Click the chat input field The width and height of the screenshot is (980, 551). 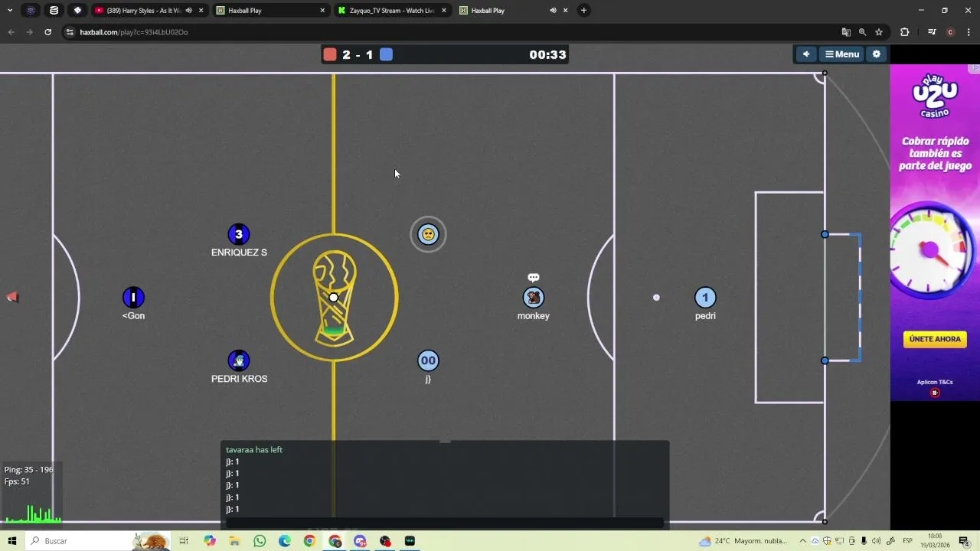click(445, 523)
